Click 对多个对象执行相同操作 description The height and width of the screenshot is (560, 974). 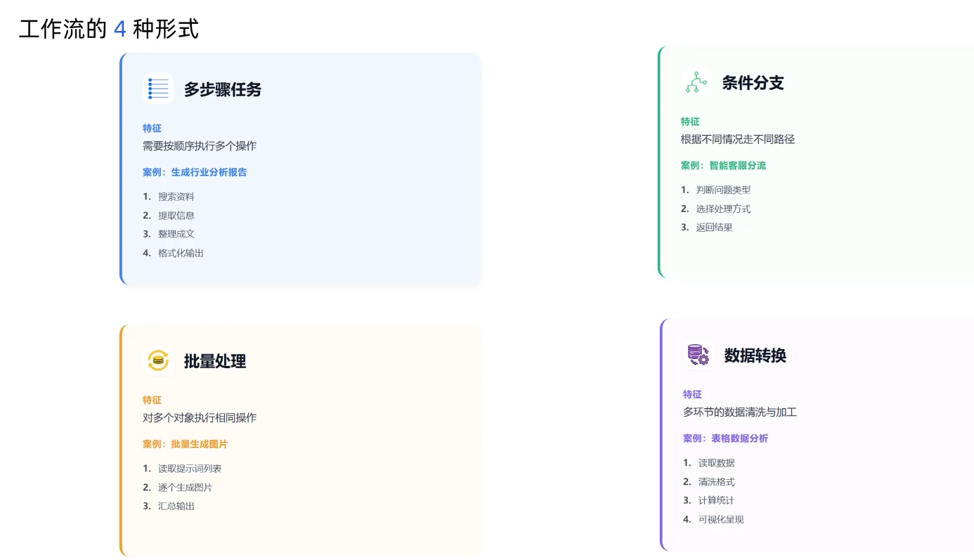click(x=200, y=417)
